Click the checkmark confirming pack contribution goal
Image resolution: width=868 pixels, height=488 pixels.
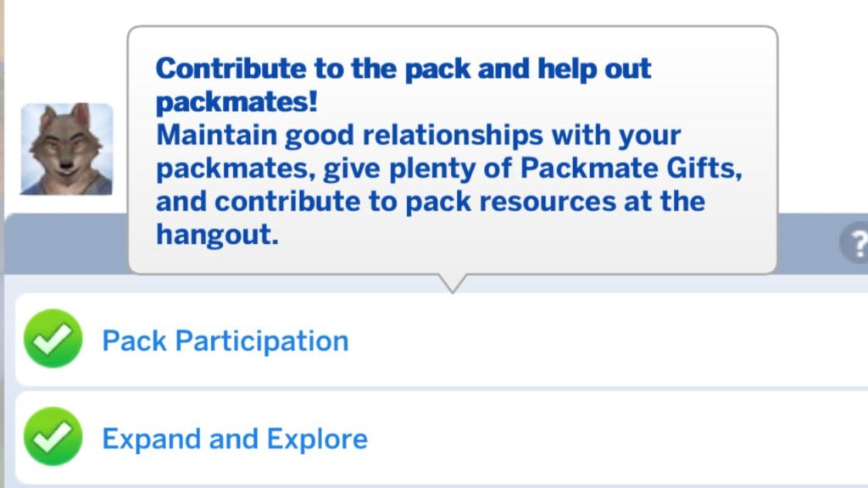tap(52, 340)
